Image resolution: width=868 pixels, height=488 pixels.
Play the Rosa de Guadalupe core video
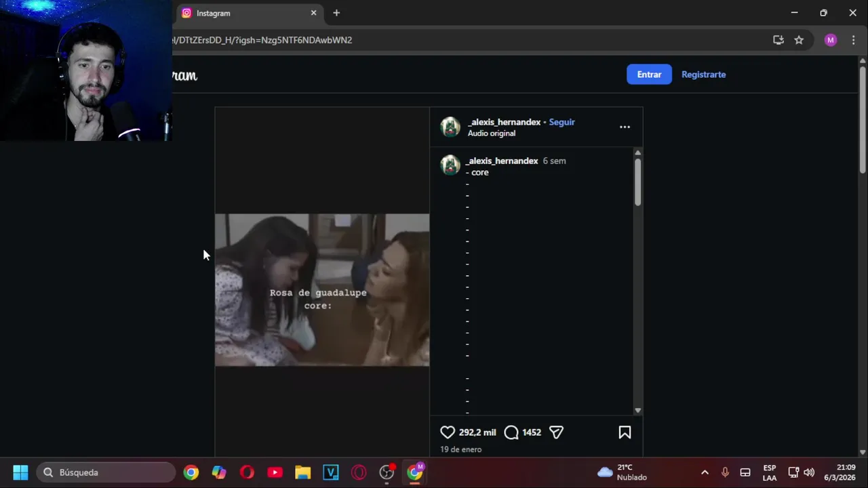click(322, 290)
